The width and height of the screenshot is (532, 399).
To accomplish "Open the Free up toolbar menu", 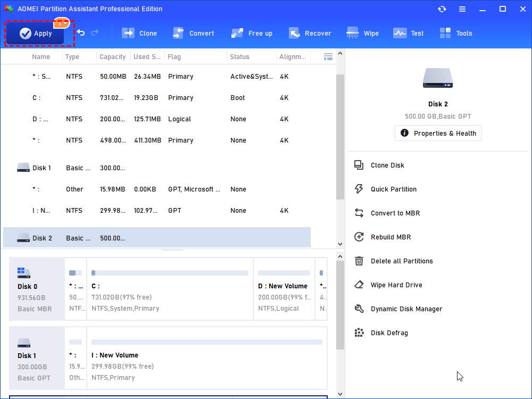I will (x=252, y=33).
